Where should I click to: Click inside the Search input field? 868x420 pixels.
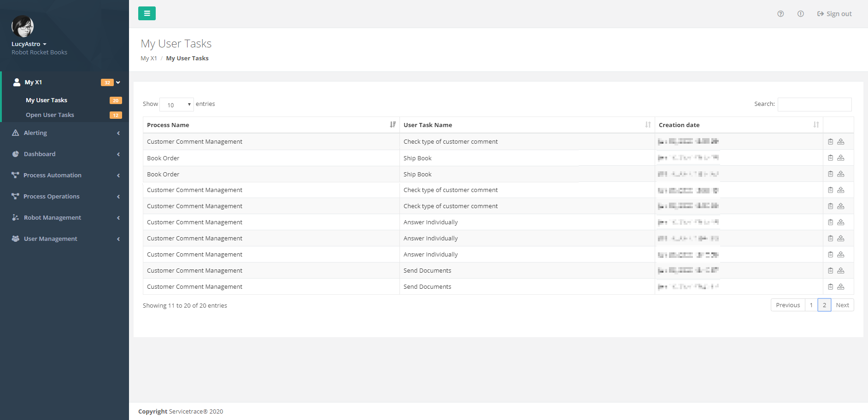coord(814,104)
